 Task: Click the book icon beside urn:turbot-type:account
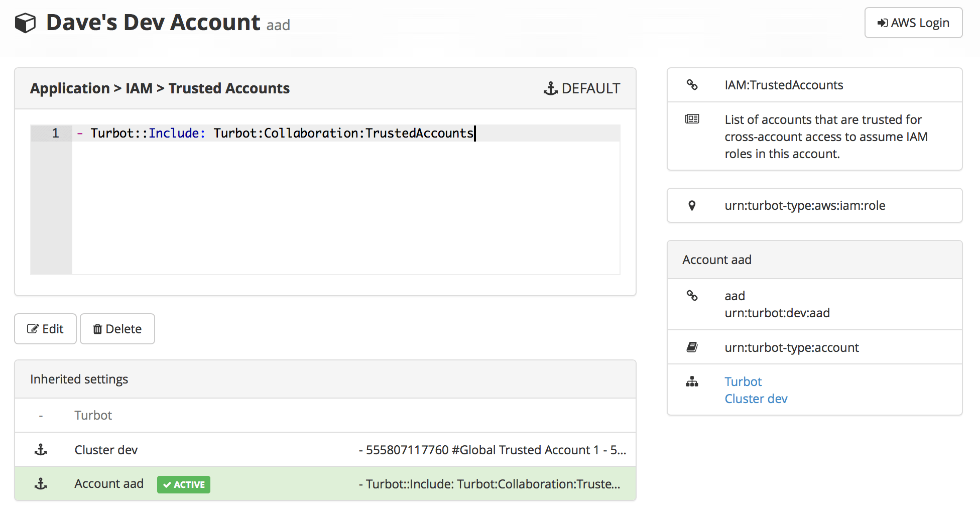point(692,347)
